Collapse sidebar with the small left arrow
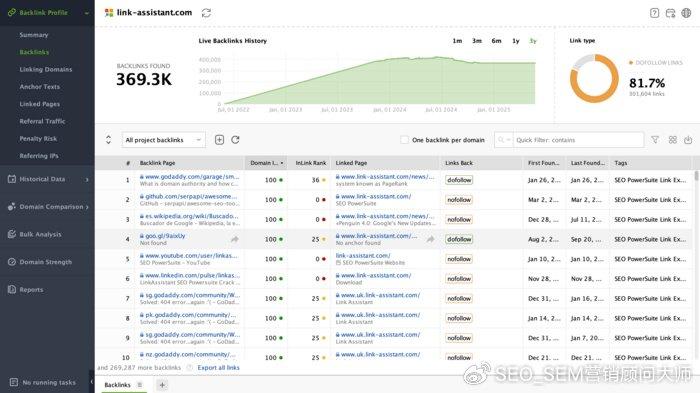Screen dimensions: 700x393 coord(92,382)
